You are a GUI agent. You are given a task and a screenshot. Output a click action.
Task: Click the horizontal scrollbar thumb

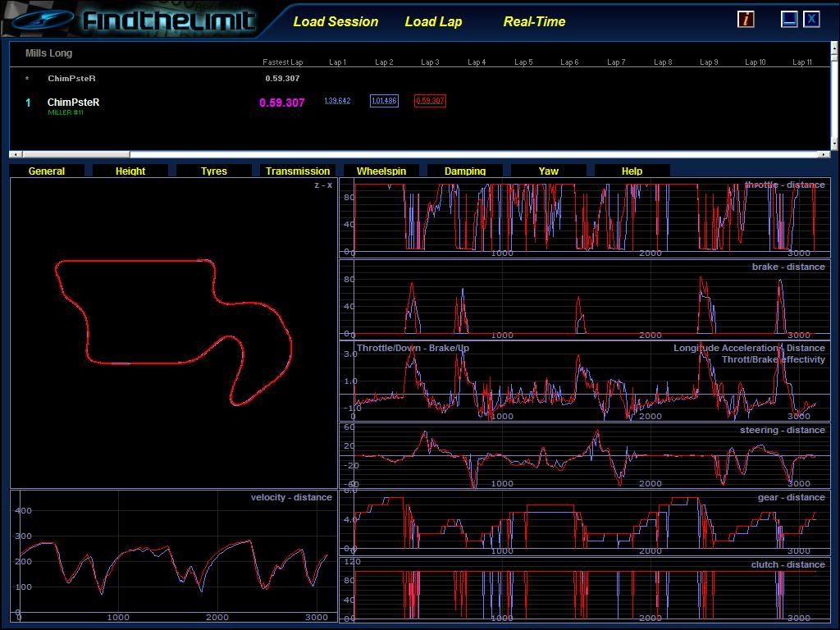(75, 154)
